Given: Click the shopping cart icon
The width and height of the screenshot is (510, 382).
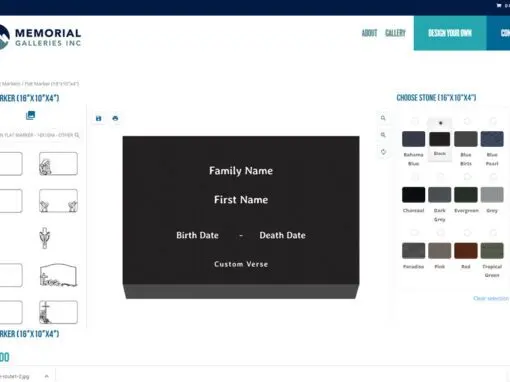Looking at the screenshot, I should (499, 5).
